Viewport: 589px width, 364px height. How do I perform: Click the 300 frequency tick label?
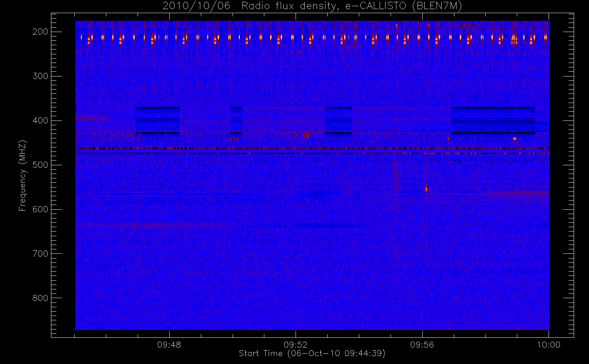(40, 76)
